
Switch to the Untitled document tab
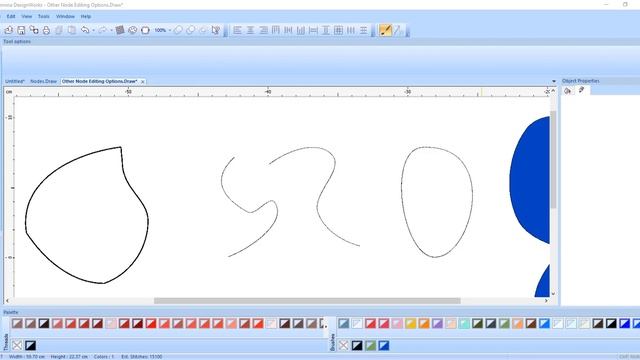pyautogui.click(x=15, y=81)
